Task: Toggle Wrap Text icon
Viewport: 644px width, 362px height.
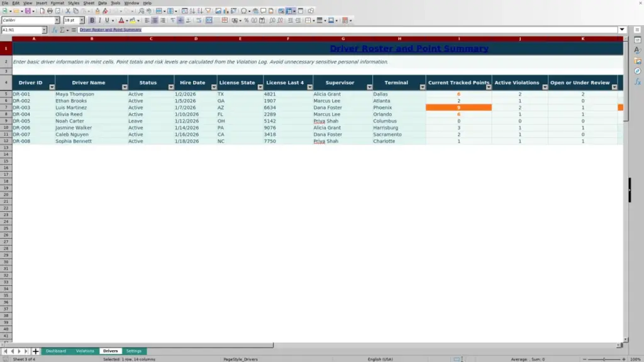Action: [x=199, y=21]
